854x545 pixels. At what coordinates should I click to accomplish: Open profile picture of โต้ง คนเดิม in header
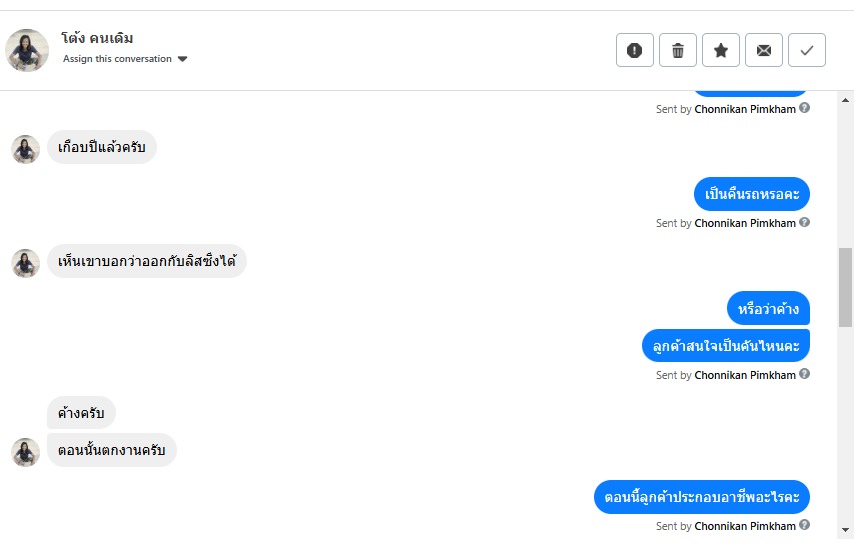(27, 50)
